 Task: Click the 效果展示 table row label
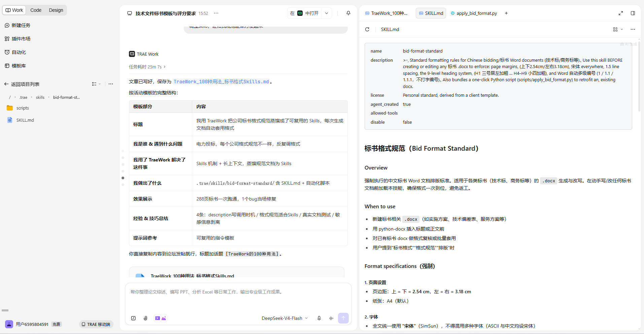143,199
